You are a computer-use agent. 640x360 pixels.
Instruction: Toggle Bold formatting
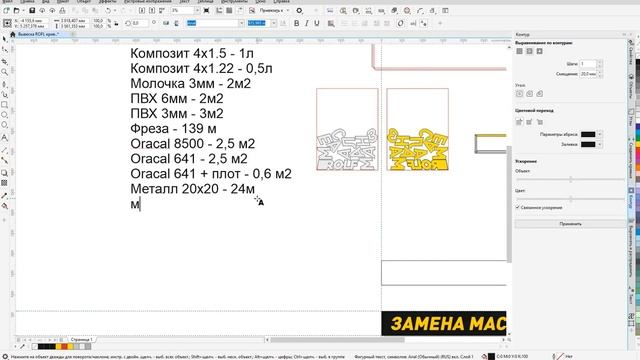tap(296, 23)
